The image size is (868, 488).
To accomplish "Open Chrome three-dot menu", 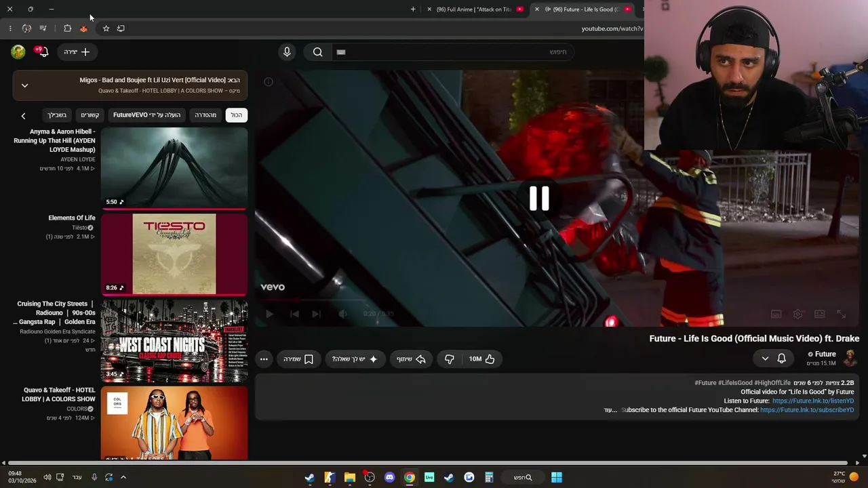I will point(10,28).
